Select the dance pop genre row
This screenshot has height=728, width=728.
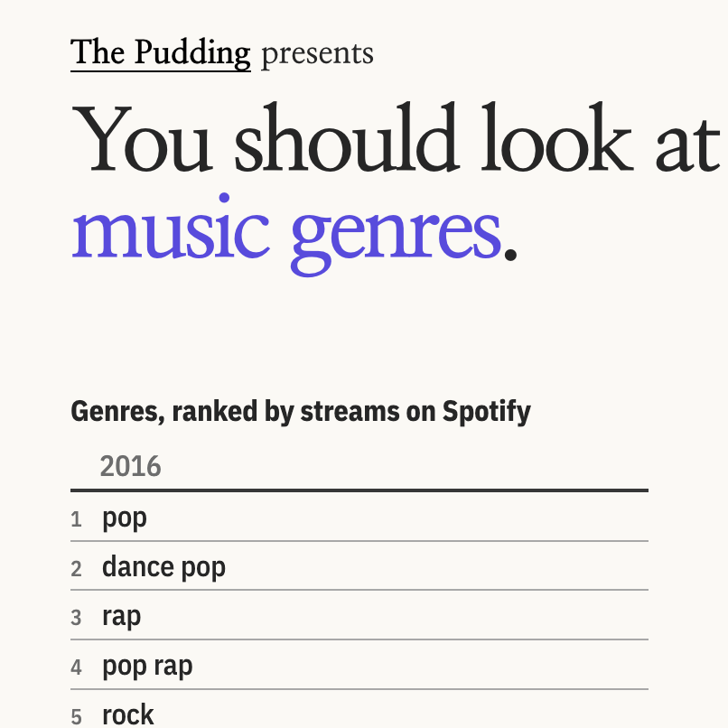click(x=359, y=566)
